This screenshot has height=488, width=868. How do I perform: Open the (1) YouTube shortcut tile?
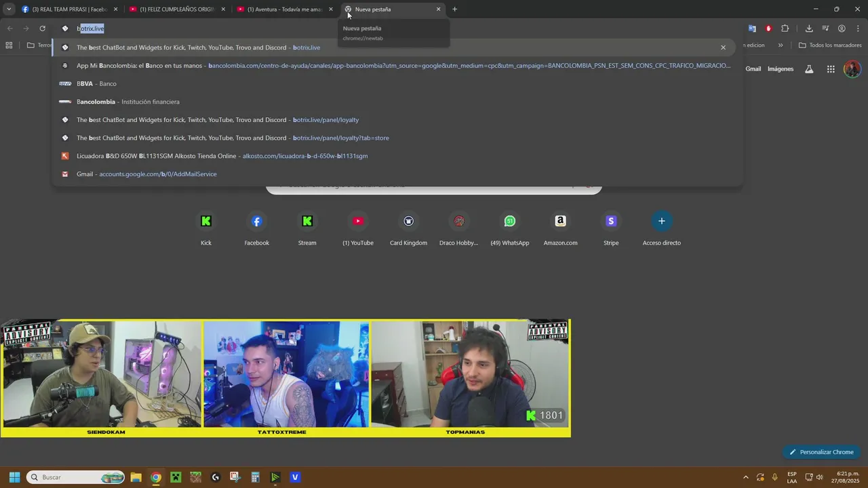pos(358,229)
